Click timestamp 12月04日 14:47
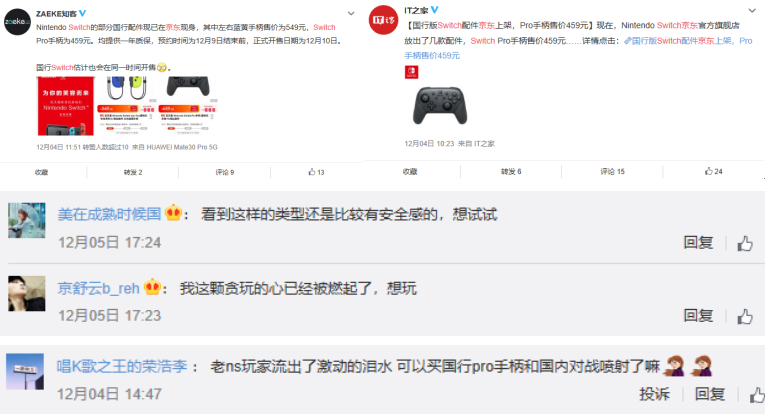Viewport: 765px width, 414px height. (109, 394)
